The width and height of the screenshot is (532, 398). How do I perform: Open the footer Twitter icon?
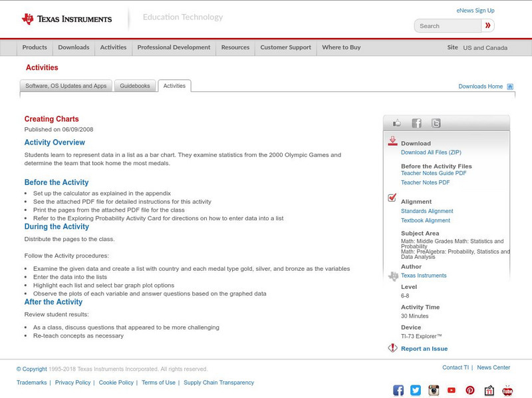(416, 390)
